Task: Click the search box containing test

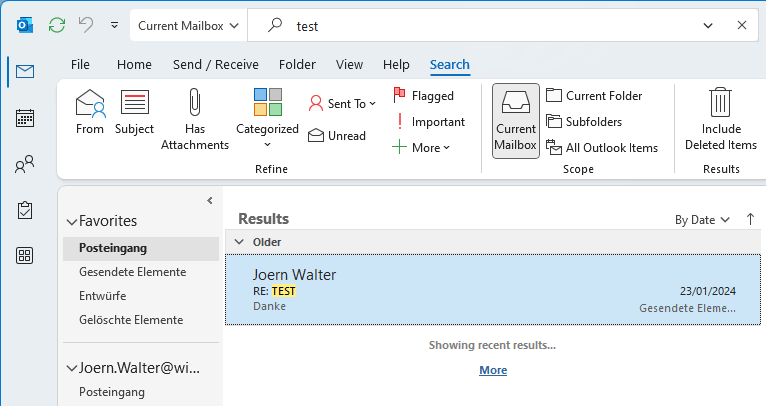Action: pyautogui.click(x=500, y=24)
